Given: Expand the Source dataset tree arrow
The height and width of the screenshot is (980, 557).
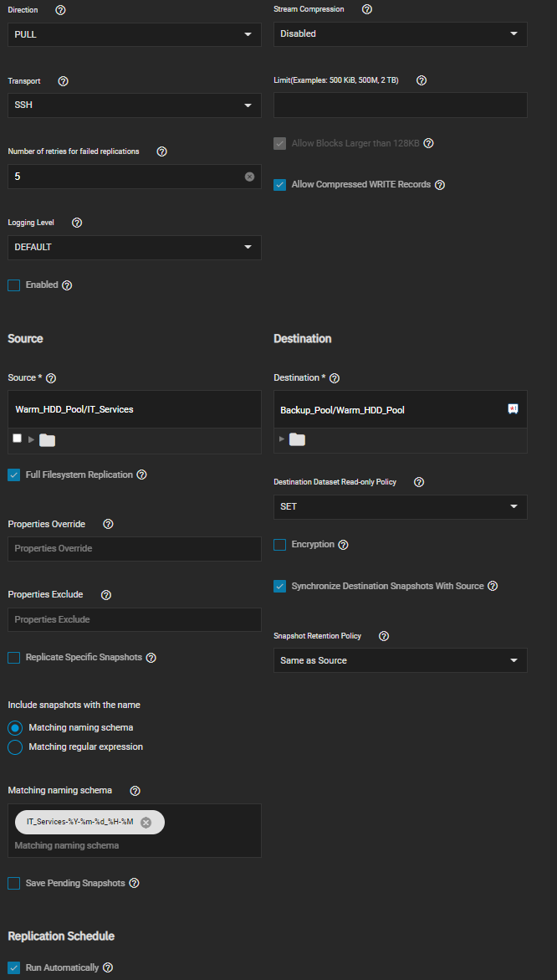Looking at the screenshot, I should pyautogui.click(x=31, y=440).
